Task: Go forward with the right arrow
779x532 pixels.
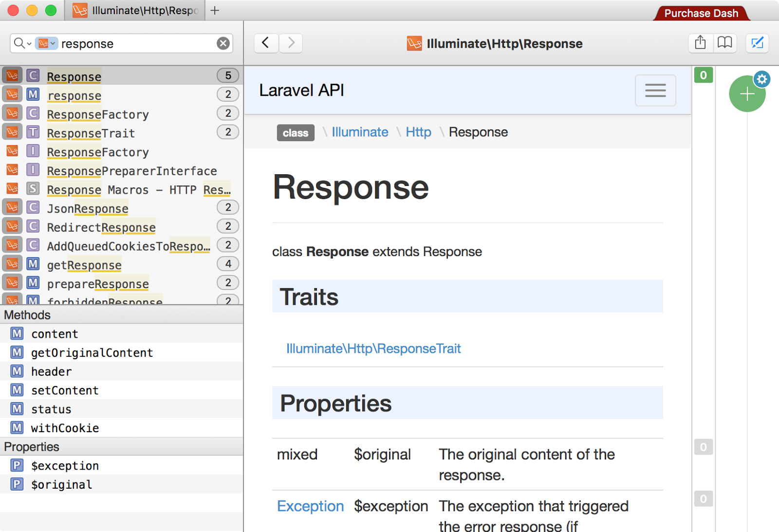Action: pos(291,43)
